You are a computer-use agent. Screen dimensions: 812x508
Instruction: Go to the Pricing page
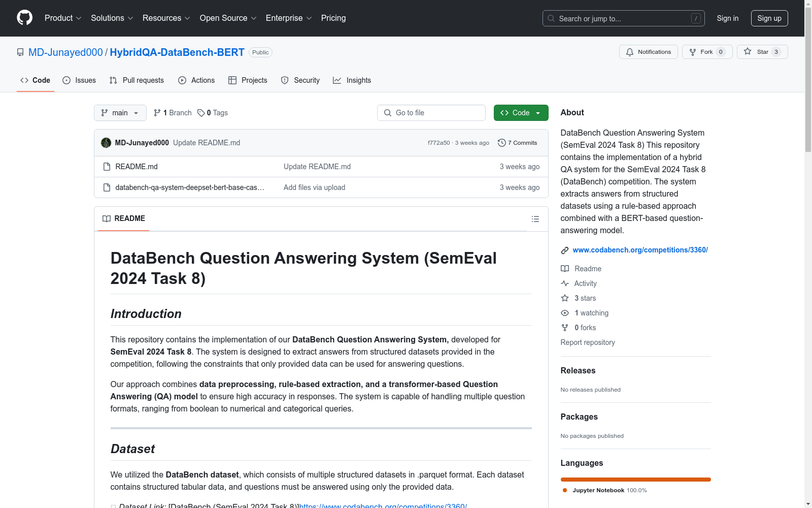pyautogui.click(x=333, y=18)
